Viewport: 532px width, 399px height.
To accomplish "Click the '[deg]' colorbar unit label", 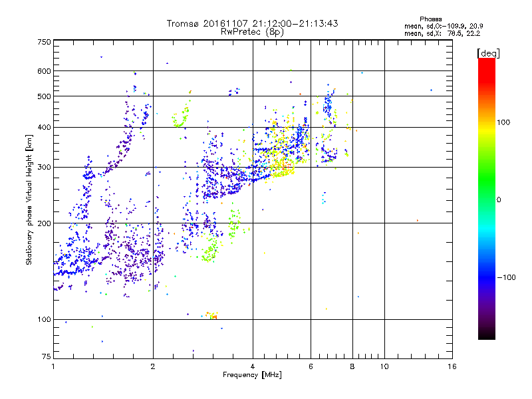I will pos(488,53).
